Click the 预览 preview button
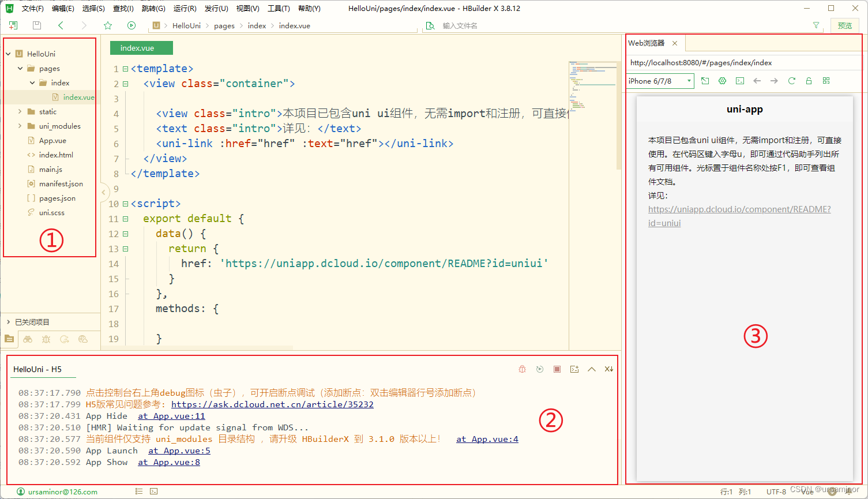 pos(845,25)
